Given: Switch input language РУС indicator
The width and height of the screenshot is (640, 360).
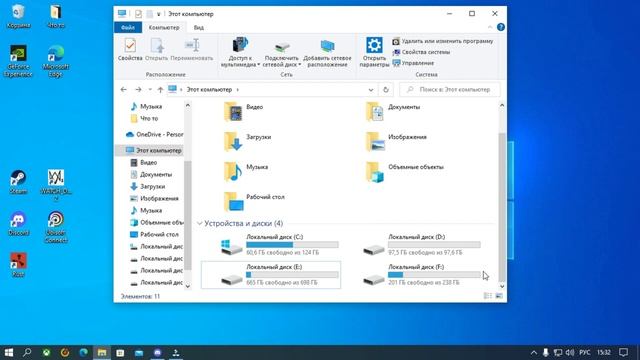Looking at the screenshot, I should point(585,352).
